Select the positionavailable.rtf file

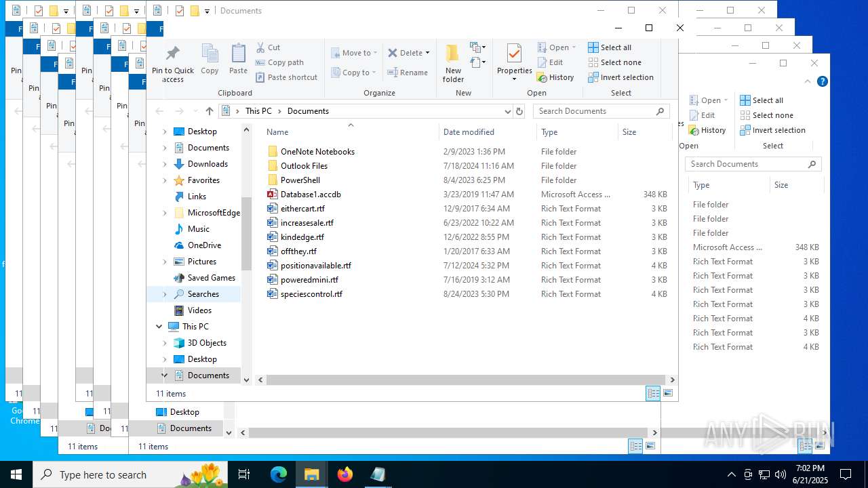(x=315, y=266)
